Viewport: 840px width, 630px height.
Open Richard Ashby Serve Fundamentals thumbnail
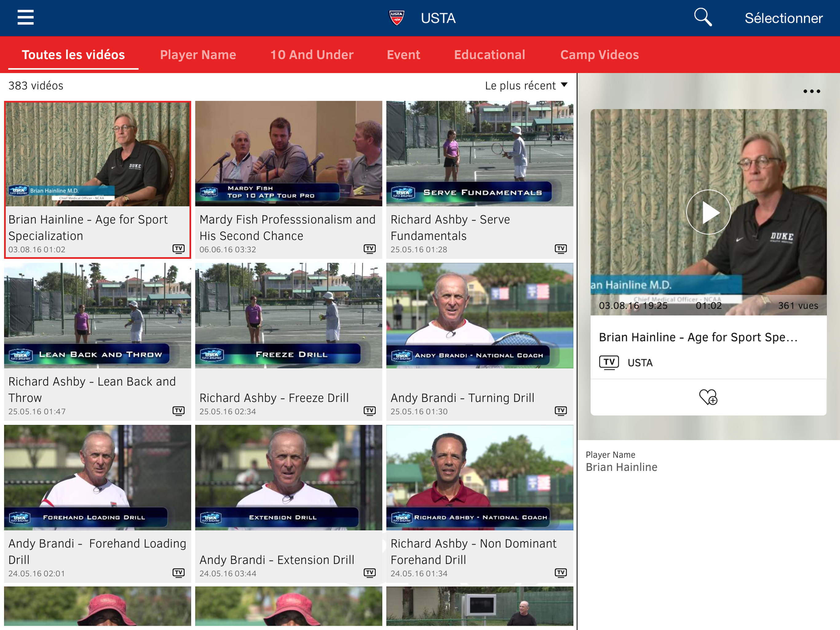(x=479, y=154)
